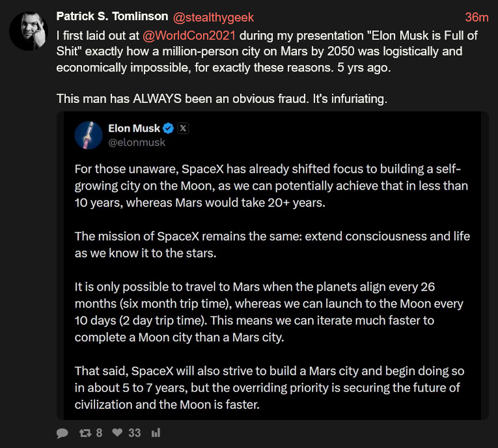Open the 36m timestamp permalink
The image size is (498, 448).
pyautogui.click(x=477, y=18)
